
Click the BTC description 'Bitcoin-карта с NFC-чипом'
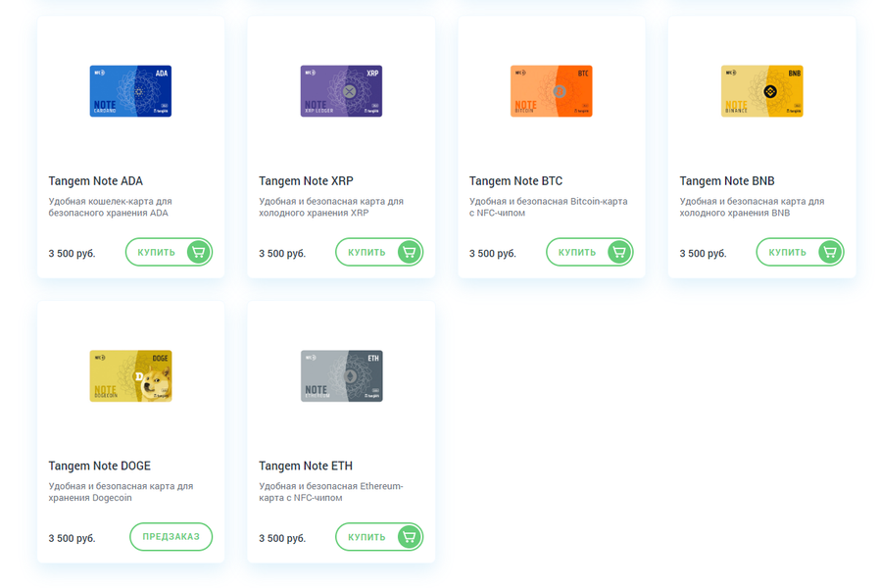(x=548, y=207)
